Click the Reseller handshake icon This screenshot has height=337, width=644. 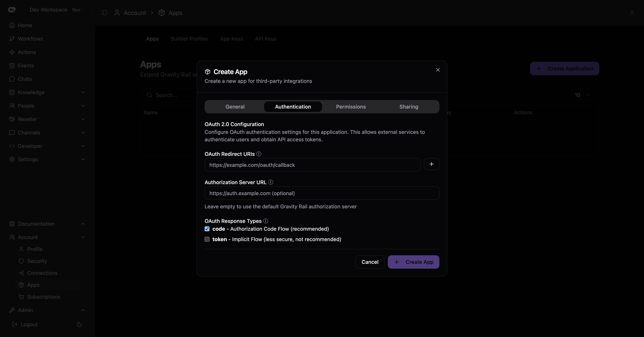click(x=12, y=119)
